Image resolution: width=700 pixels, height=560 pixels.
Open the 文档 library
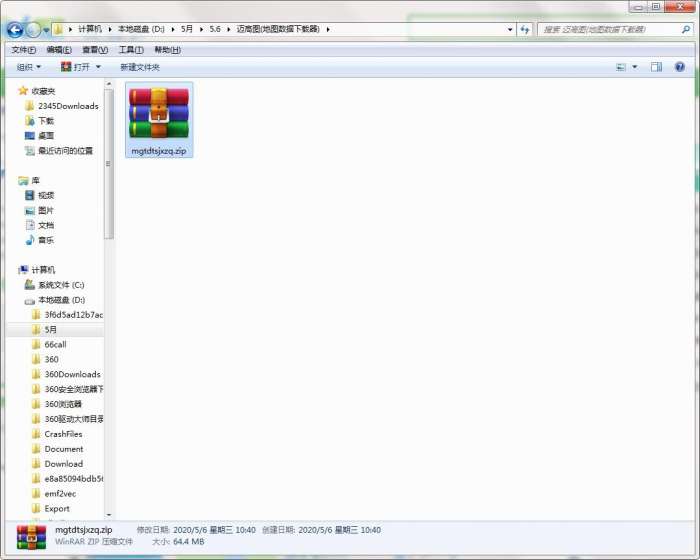coord(46,225)
